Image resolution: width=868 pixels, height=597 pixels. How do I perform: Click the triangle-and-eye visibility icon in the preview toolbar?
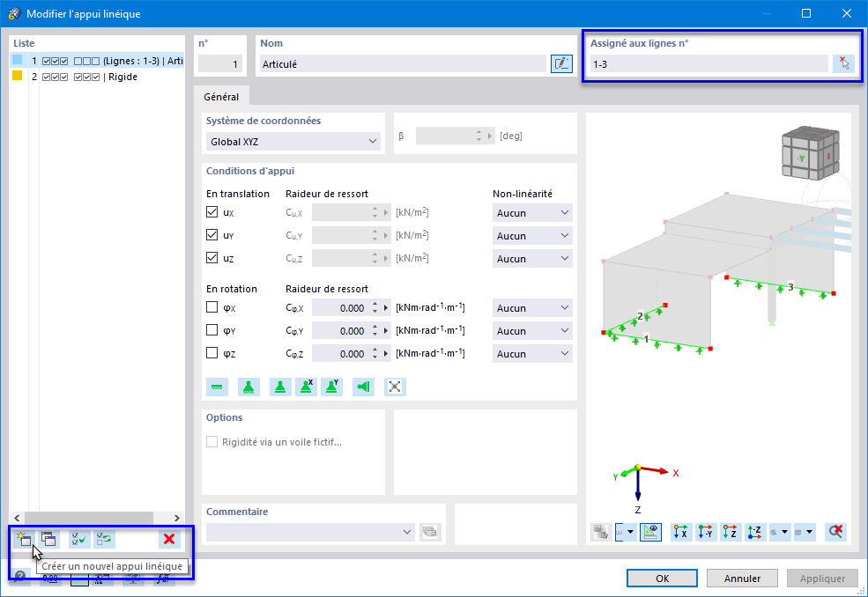pyautogui.click(x=651, y=532)
